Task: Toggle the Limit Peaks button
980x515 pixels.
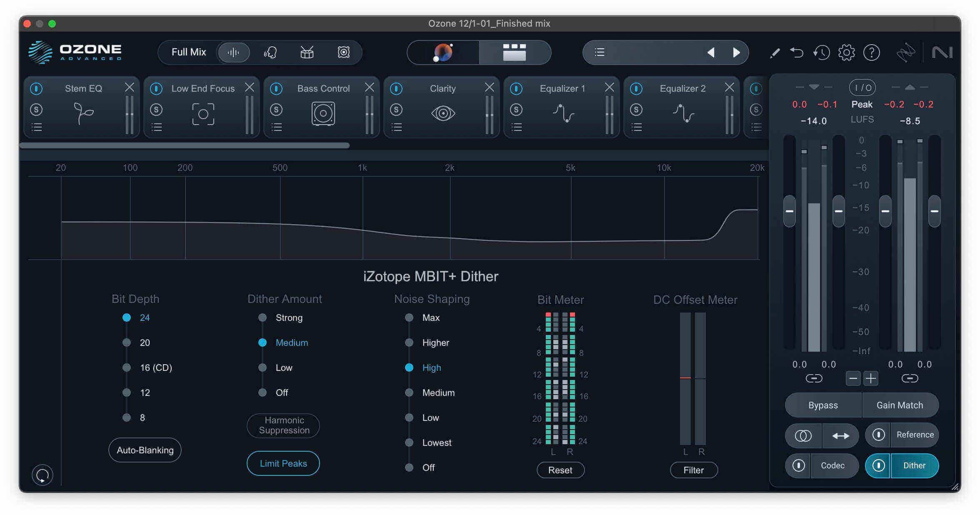Action: coord(283,463)
